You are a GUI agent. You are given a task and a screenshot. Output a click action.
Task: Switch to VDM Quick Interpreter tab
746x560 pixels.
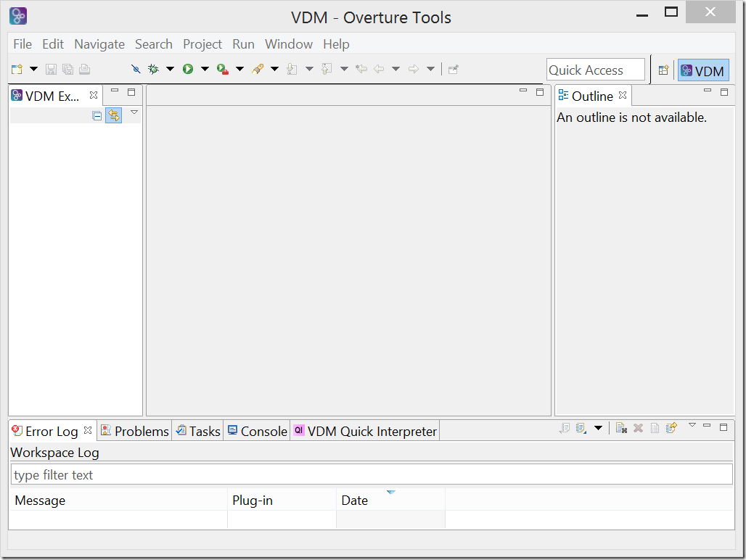[x=366, y=431]
